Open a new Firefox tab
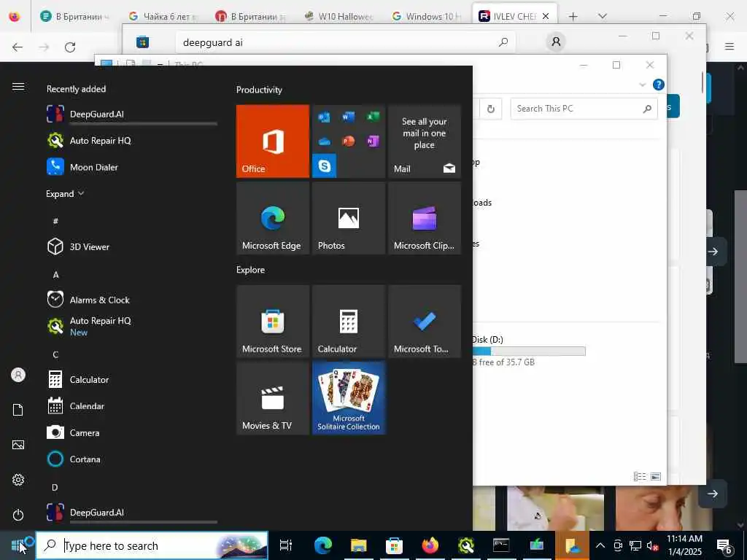747x560 pixels. pos(573,17)
